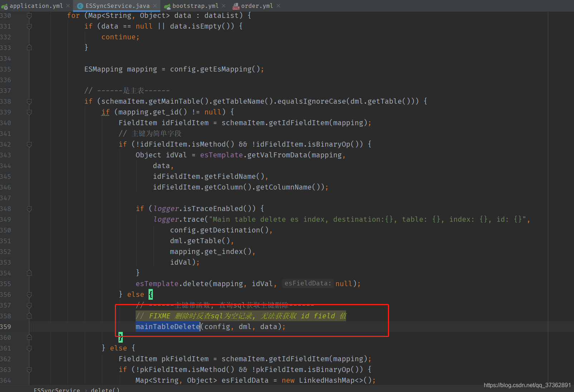Collapse the main table if block at line 338

tap(29, 102)
